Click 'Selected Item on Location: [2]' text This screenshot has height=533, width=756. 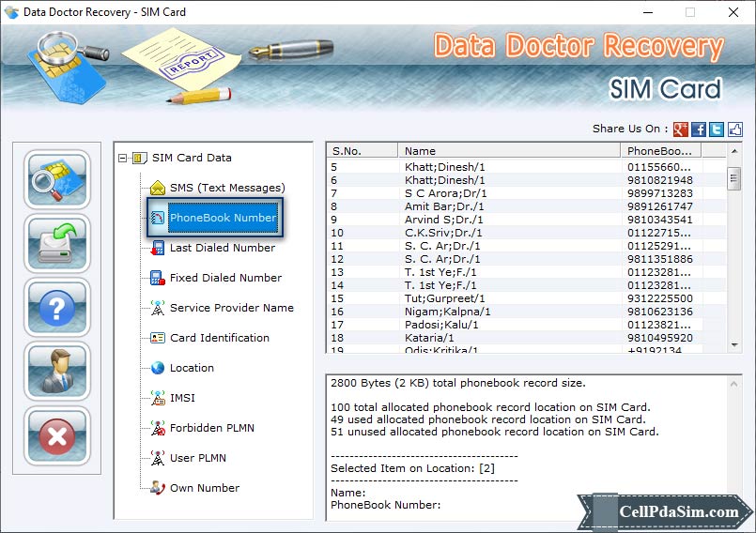click(x=412, y=468)
